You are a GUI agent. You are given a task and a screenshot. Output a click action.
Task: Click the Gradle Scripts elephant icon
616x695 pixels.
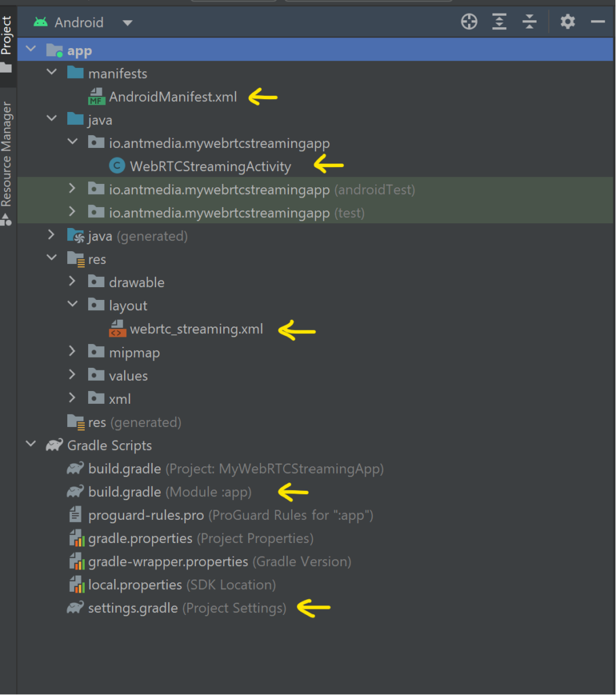[54, 445]
